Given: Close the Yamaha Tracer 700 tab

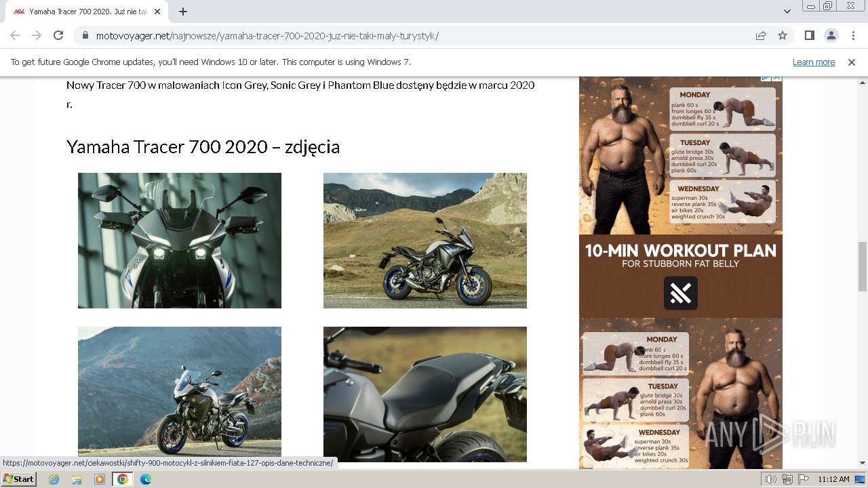Looking at the screenshot, I should [x=158, y=12].
